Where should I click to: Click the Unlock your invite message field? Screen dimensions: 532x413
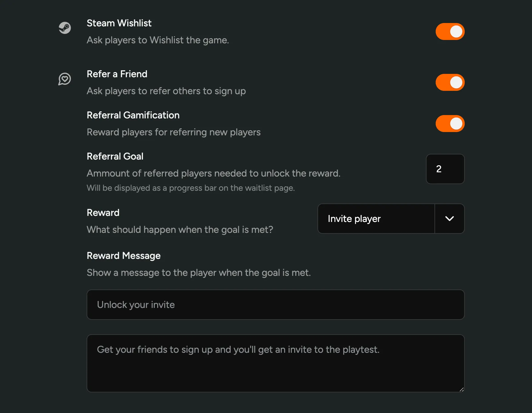click(275, 305)
